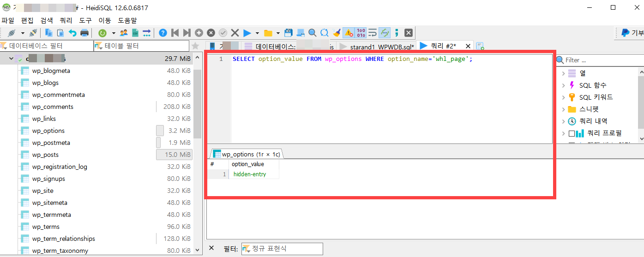Open the 검색 menu
Screen dimensions: 644x257
47,20
